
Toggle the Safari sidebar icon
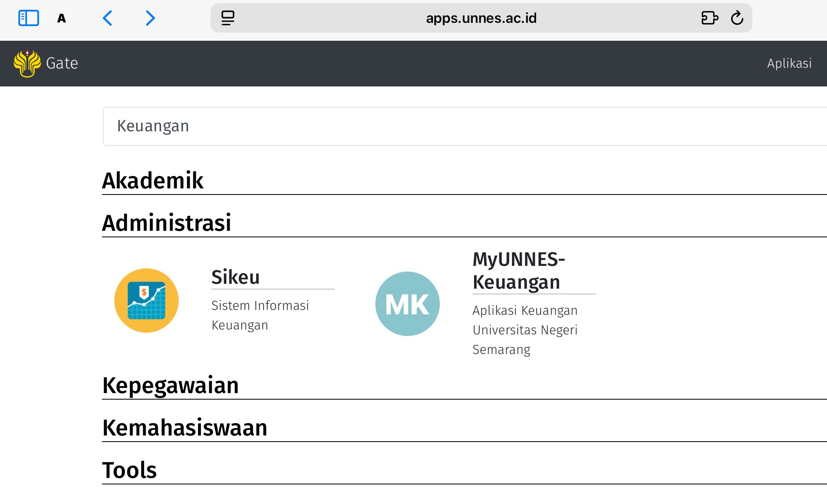click(29, 18)
